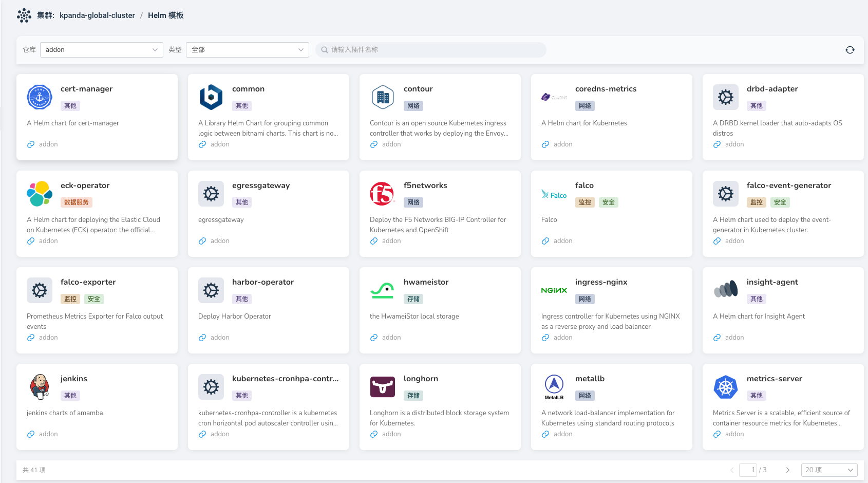
Task: Click 网络 tag on metallb card
Action: click(x=585, y=396)
